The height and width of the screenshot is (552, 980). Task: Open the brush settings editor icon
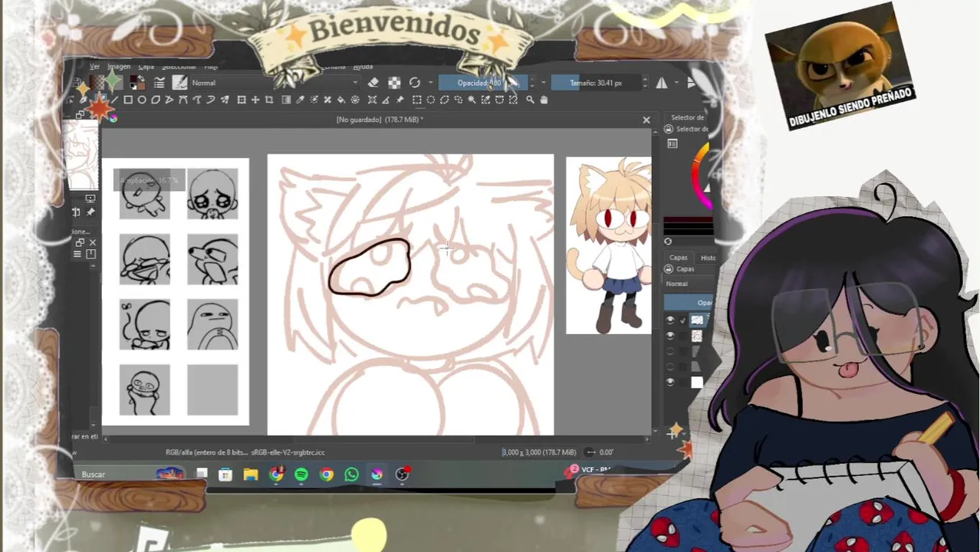coord(159,83)
